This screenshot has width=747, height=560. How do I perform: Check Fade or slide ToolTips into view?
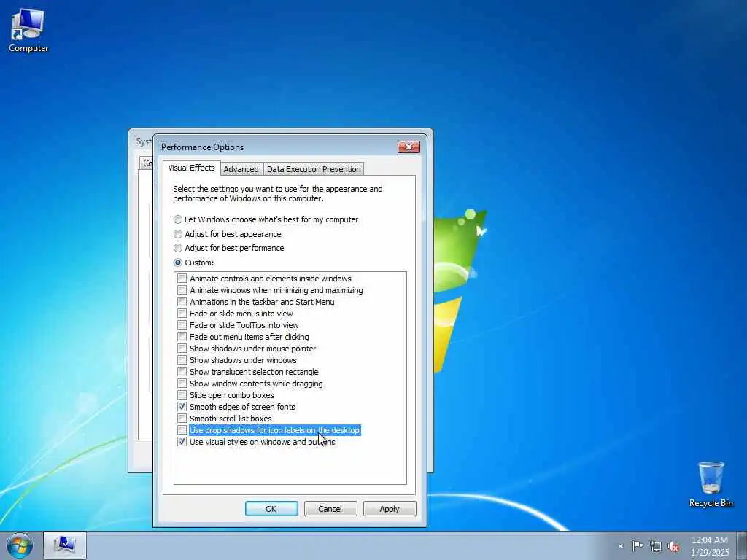tap(182, 325)
